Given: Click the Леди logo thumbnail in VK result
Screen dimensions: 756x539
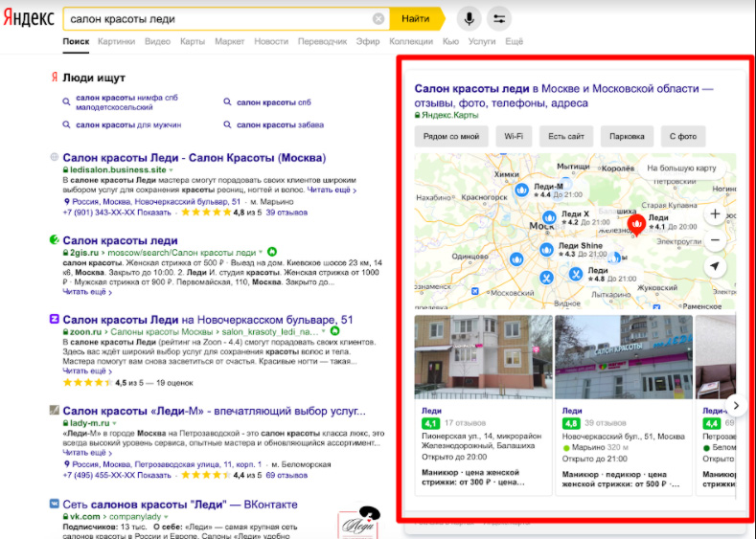Looking at the screenshot, I should [x=358, y=523].
